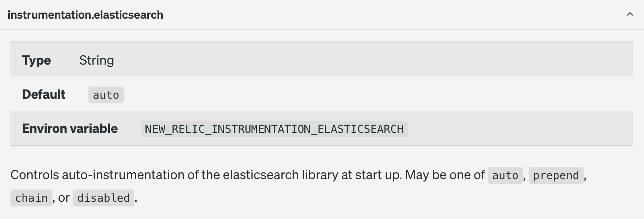Viewport: 644px width, 219px height.
Task: Click the chain code snippet
Action: point(31,197)
